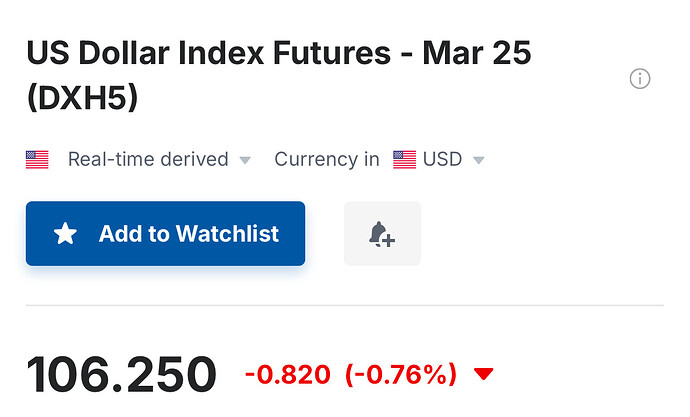690x417 pixels.
Task: Click the -0.820 price change value
Action: [287, 375]
